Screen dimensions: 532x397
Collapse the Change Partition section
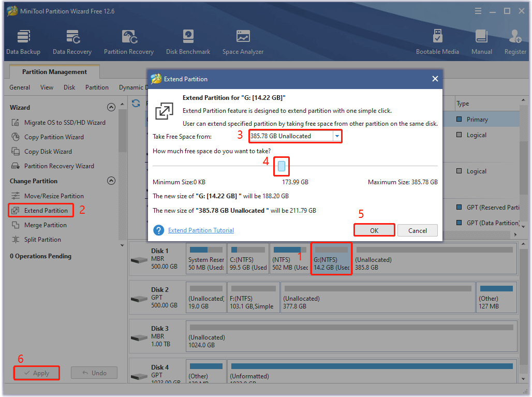point(111,181)
